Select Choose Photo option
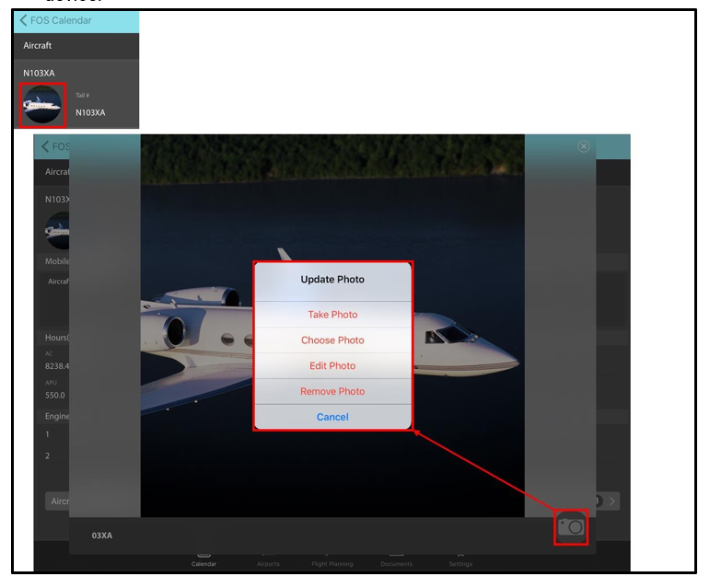 coord(332,340)
